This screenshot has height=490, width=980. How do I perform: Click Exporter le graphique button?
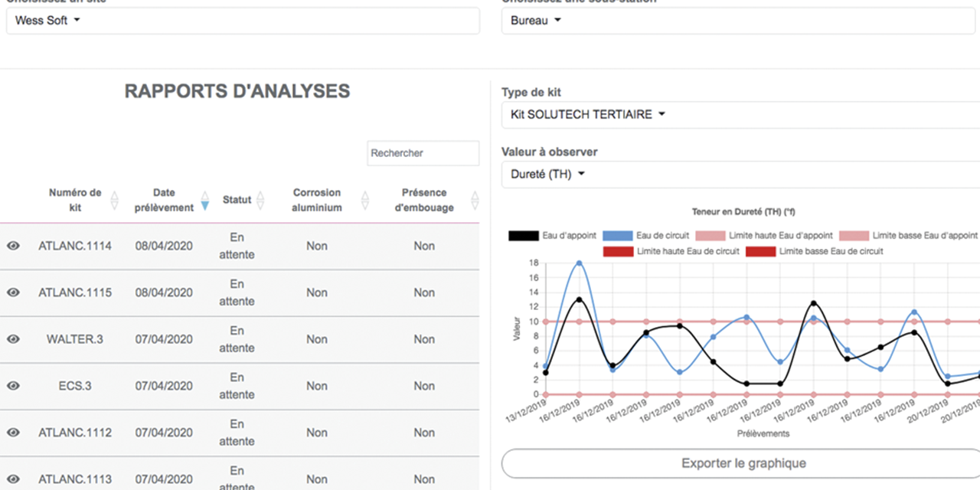(743, 463)
